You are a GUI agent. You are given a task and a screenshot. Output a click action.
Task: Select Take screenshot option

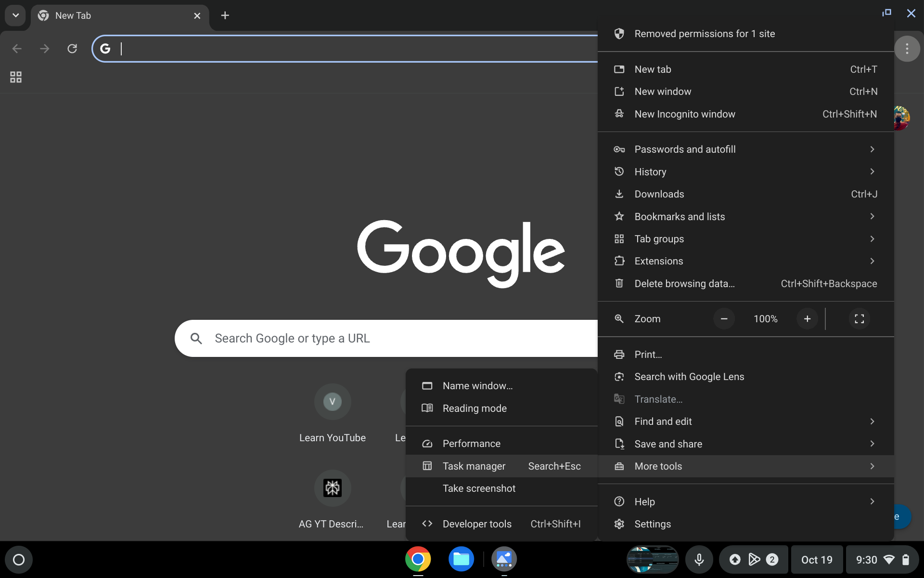501,488
